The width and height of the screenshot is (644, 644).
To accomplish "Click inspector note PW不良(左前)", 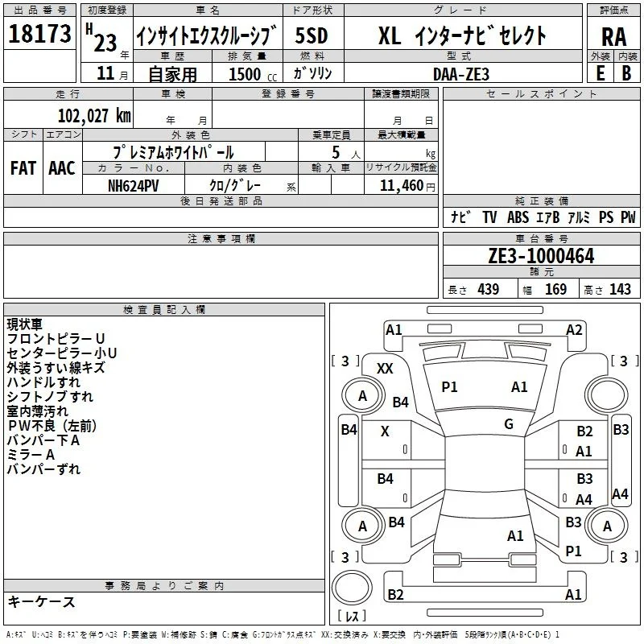I will click(52, 426).
